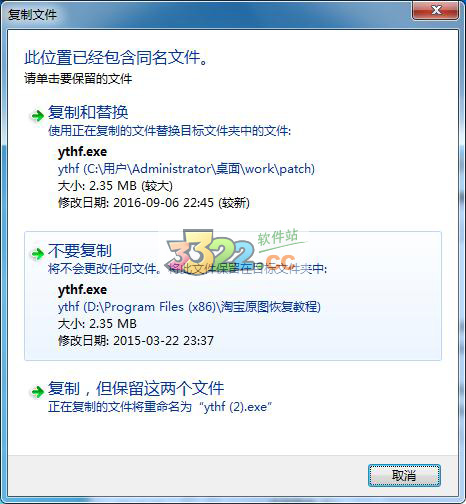Viewport: 466px width, 504px height.
Task: Click the D:\Program Files (x86) path text
Action: pyautogui.click(x=189, y=307)
